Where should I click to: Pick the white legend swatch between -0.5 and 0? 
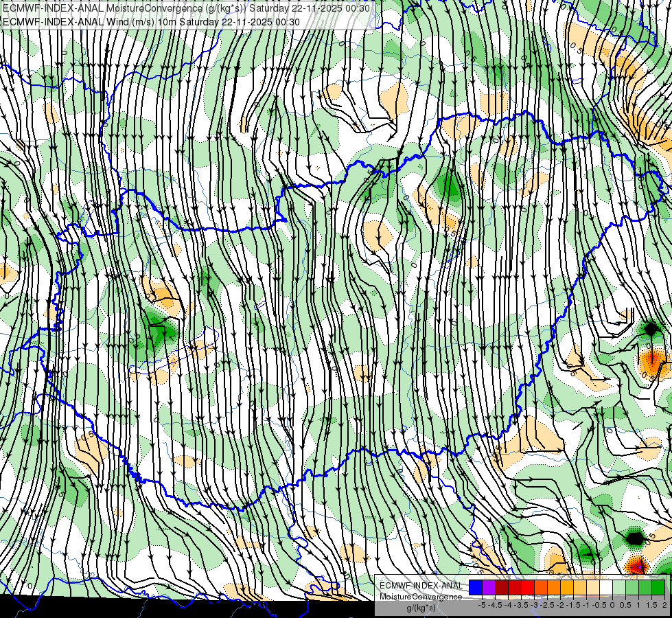(606, 587)
